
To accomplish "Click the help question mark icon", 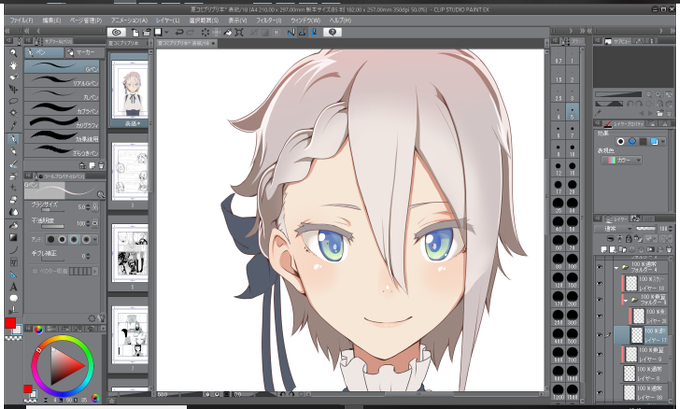I will [x=333, y=32].
